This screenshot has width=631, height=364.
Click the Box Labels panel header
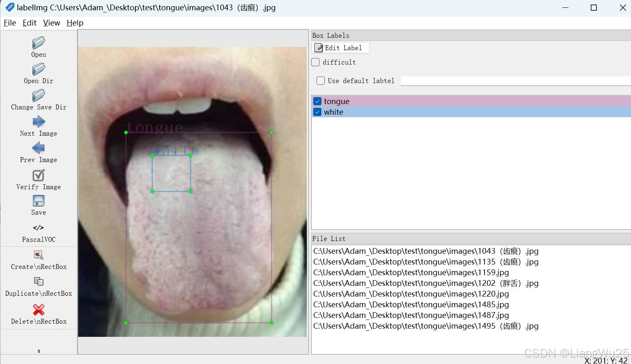tap(471, 35)
